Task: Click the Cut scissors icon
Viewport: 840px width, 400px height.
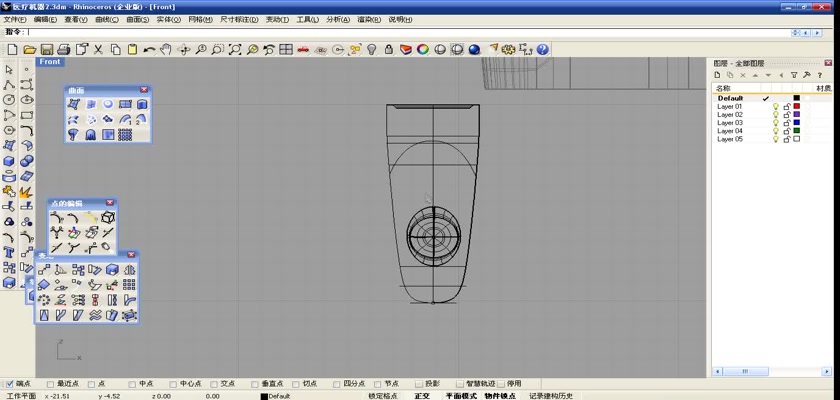Action: tap(98, 49)
